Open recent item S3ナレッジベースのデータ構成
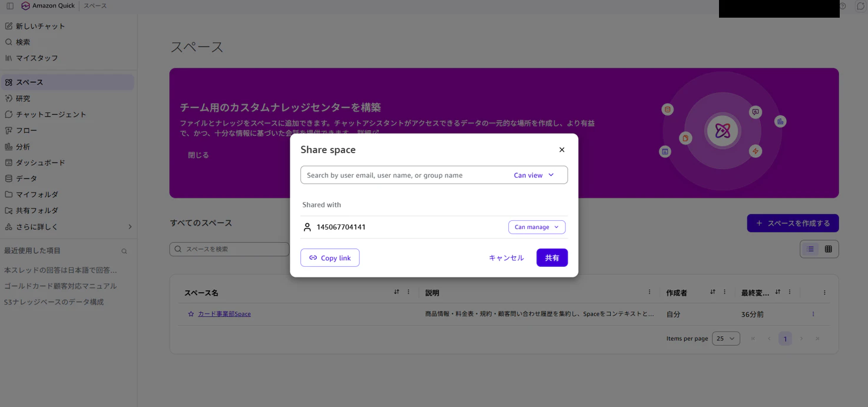868x407 pixels. coord(54,302)
